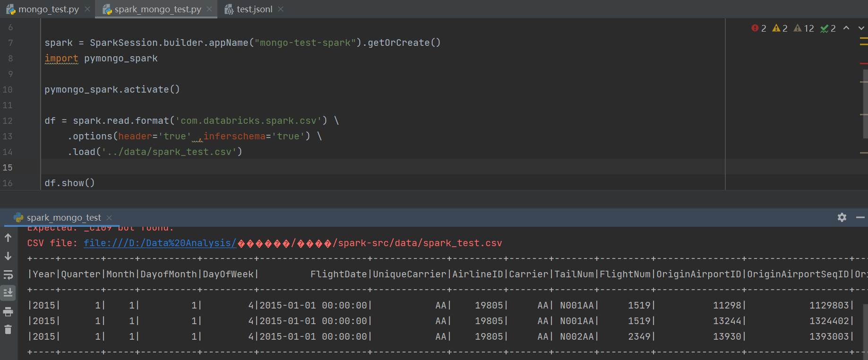Click pymongo_spark.activate() line
The image size is (868, 360).
(112, 89)
